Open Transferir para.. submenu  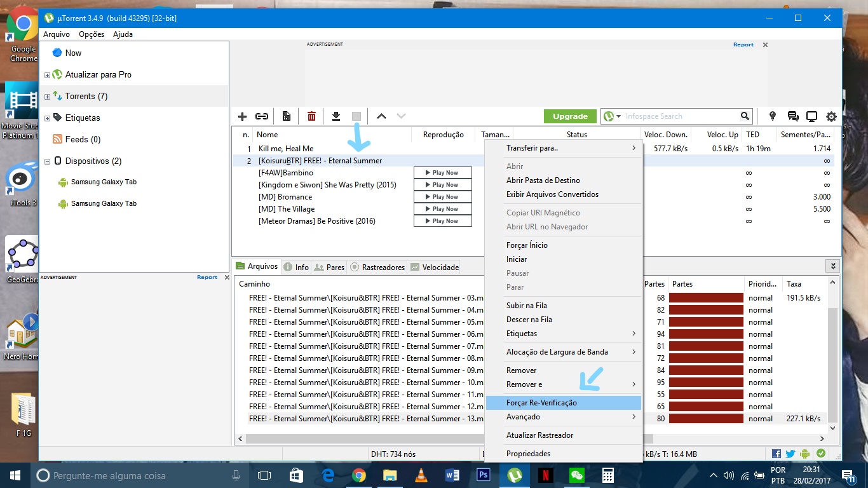(563, 148)
